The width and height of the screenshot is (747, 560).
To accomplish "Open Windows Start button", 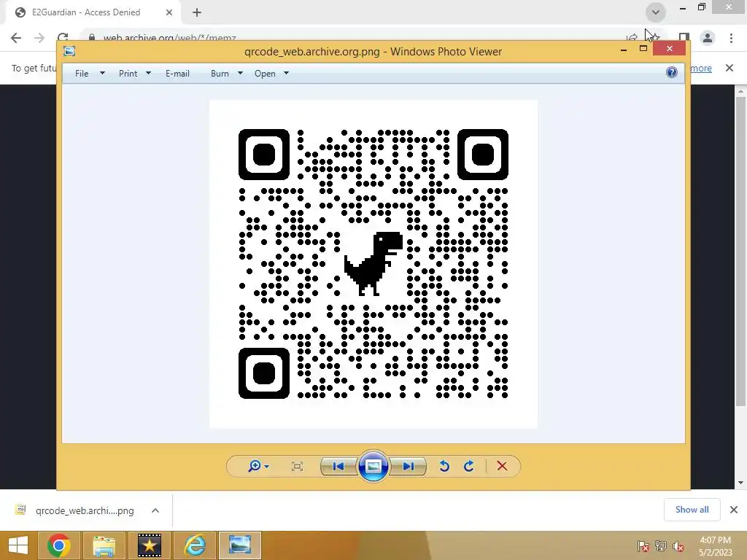I will 18,545.
